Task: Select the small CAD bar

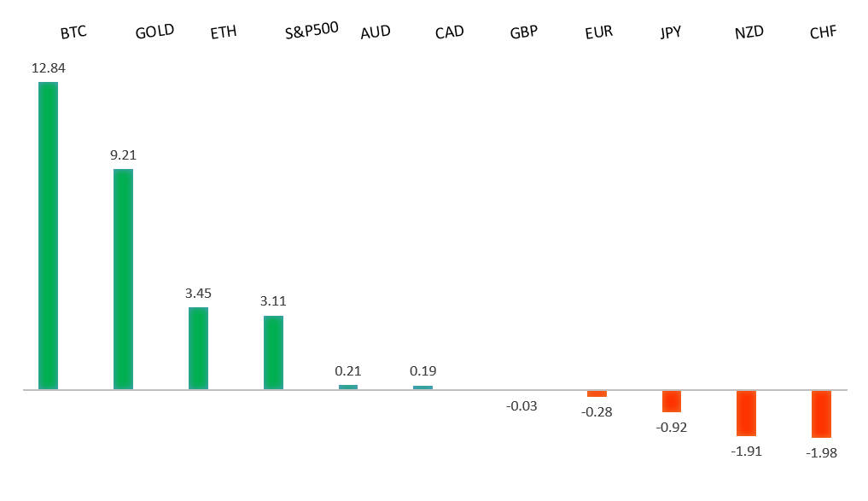Action: pos(422,387)
